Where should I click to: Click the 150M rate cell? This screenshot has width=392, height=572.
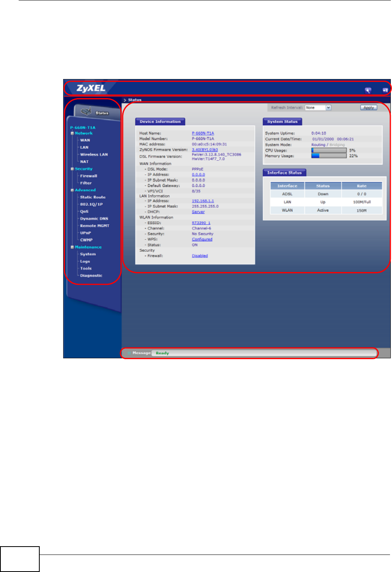coord(362,211)
